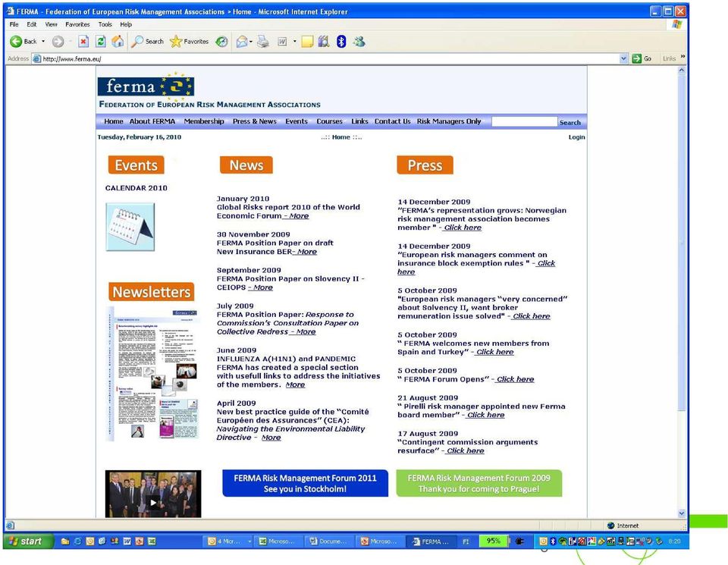Open the File menu

14,24
